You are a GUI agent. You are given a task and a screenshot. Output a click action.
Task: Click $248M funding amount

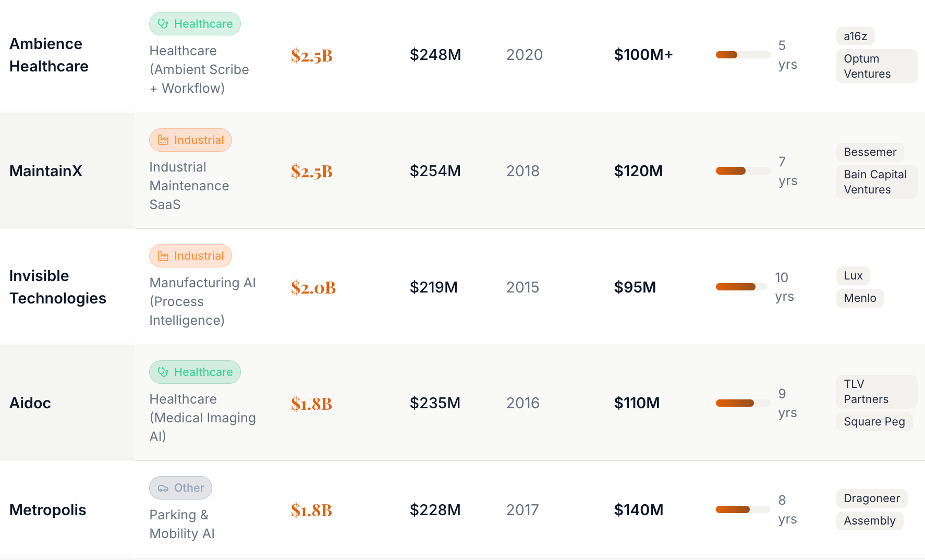[435, 55]
